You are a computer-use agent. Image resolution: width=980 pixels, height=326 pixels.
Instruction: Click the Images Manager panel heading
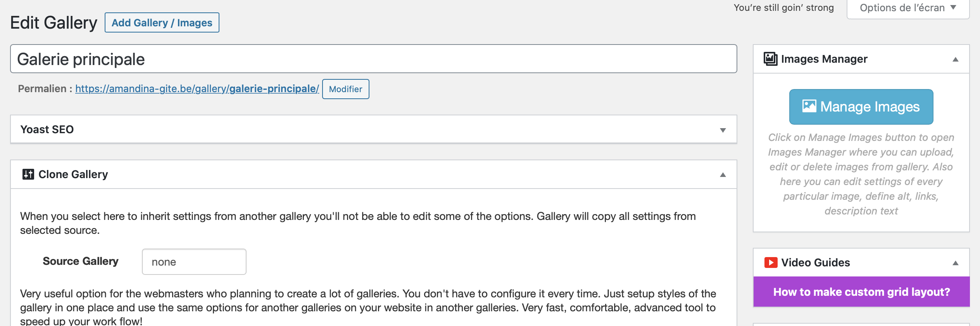point(824,59)
